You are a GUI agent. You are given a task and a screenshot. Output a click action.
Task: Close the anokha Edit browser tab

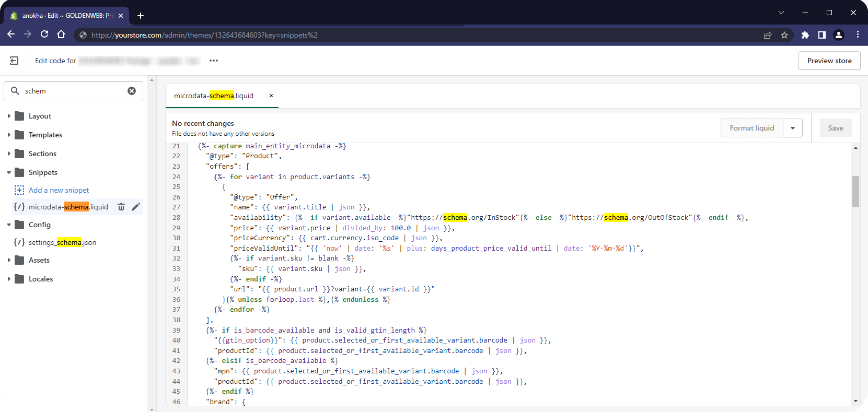(x=121, y=16)
